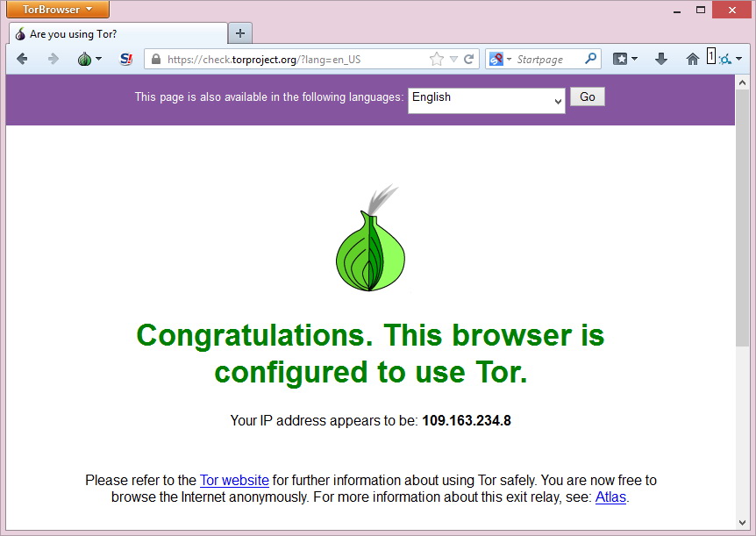
Task: Go forward to the next page
Action: [x=53, y=60]
